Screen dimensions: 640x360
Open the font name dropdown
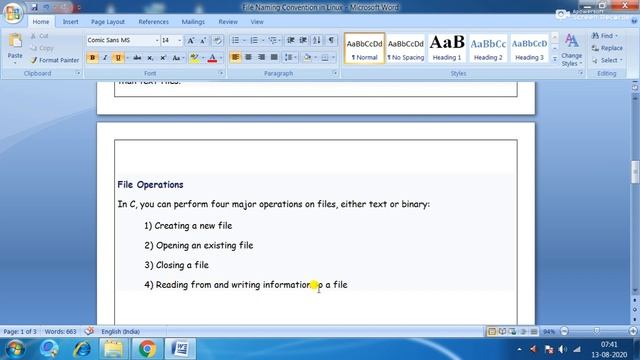pos(157,40)
